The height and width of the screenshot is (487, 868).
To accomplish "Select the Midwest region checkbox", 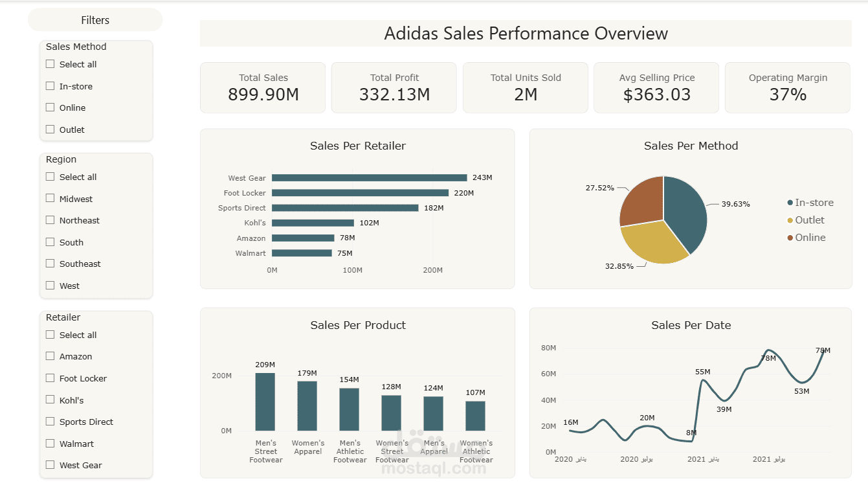I will pos(50,199).
